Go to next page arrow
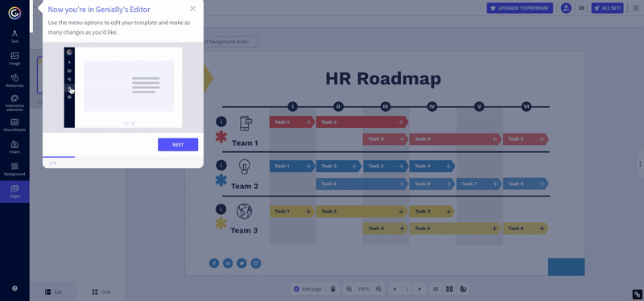 pyautogui.click(x=419, y=289)
